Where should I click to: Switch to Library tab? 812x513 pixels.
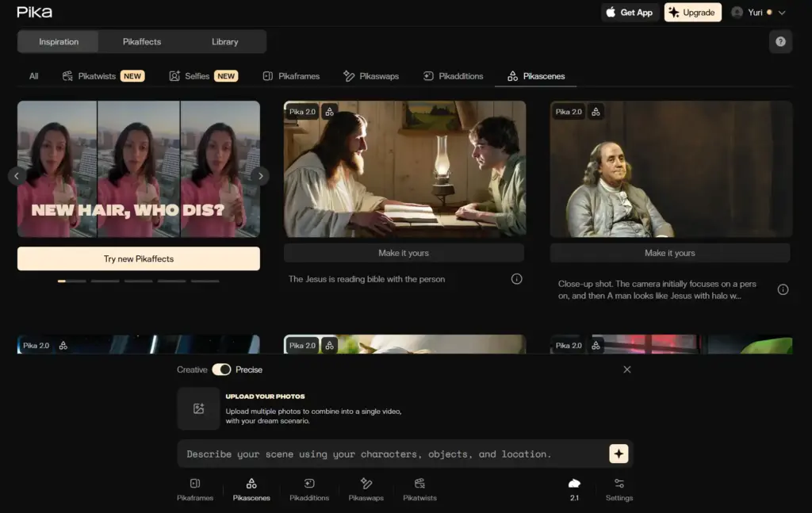point(224,42)
